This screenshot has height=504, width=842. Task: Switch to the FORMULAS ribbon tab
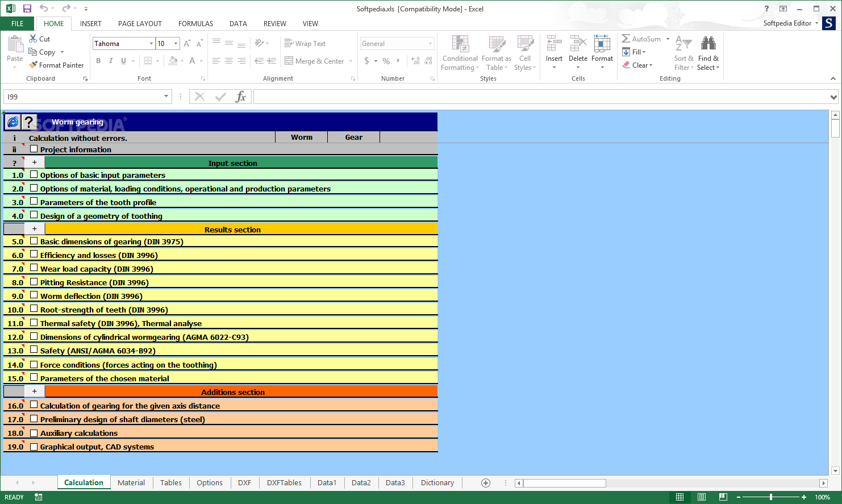[196, 24]
